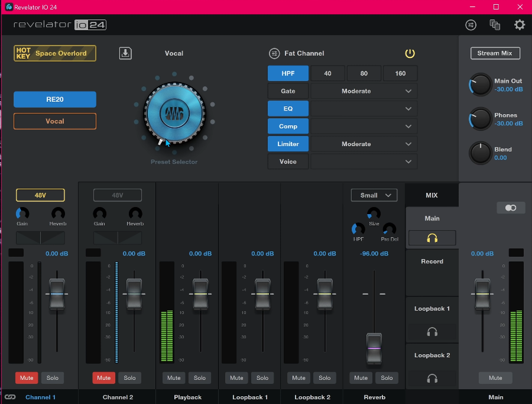The height and width of the screenshot is (404, 532).
Task: Open the reverb Small type dropdown
Action: click(374, 195)
